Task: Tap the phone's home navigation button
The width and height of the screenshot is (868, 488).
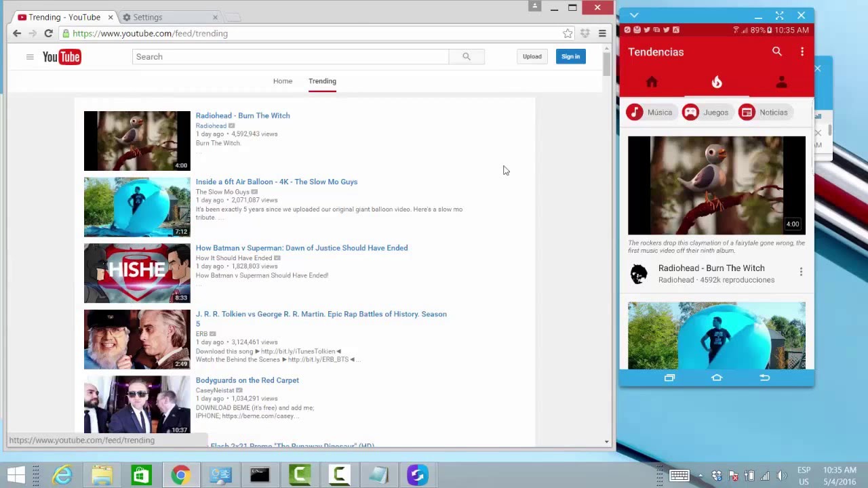Action: (717, 378)
